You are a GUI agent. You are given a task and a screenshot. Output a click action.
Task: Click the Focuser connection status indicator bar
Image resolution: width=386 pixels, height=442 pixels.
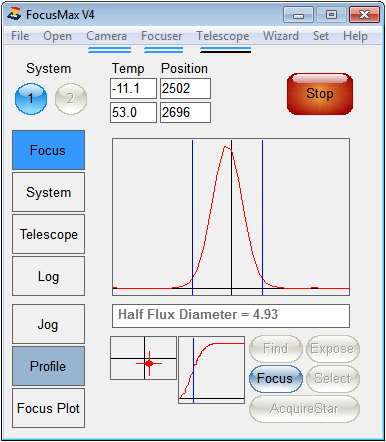(163, 50)
